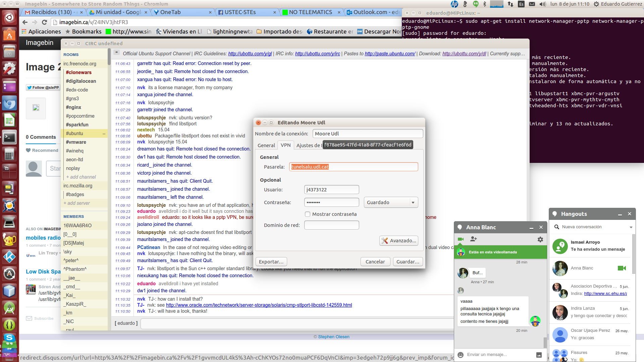
Task: Switch to the General tab in VPN editor
Action: click(x=266, y=145)
